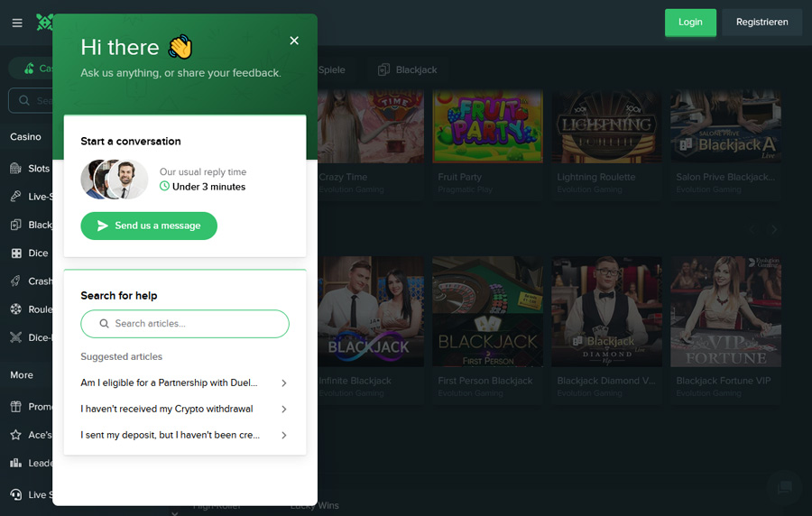Open the Live sidebar microphone icon
This screenshot has height=516, width=812.
click(16, 196)
